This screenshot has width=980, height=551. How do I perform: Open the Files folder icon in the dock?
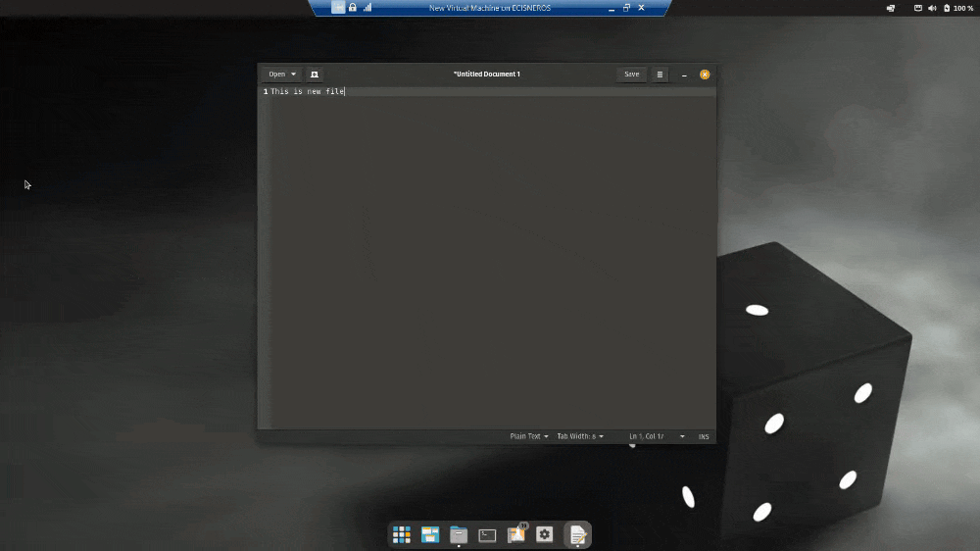click(x=459, y=534)
